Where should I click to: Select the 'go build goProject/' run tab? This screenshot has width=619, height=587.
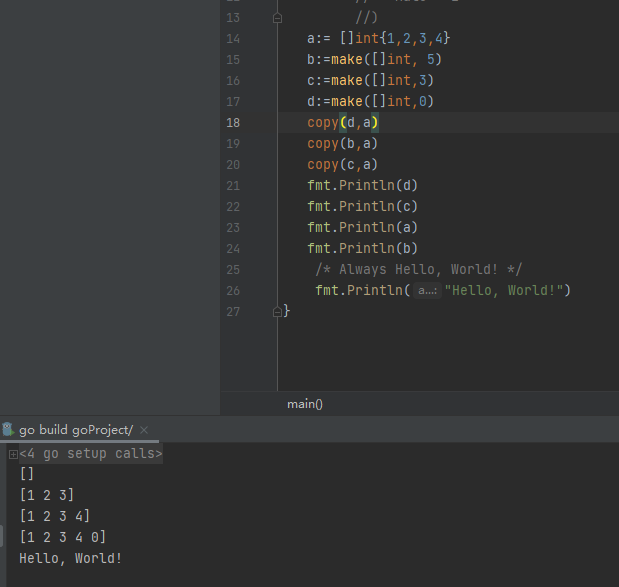point(76,430)
